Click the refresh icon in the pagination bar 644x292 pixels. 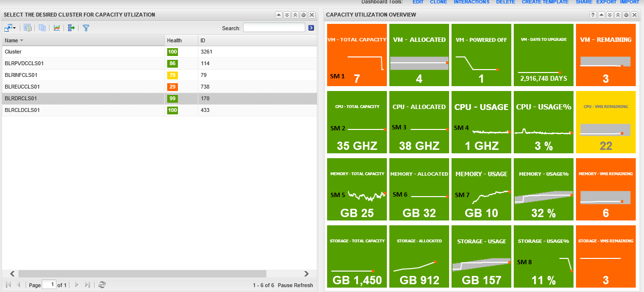coord(102,285)
